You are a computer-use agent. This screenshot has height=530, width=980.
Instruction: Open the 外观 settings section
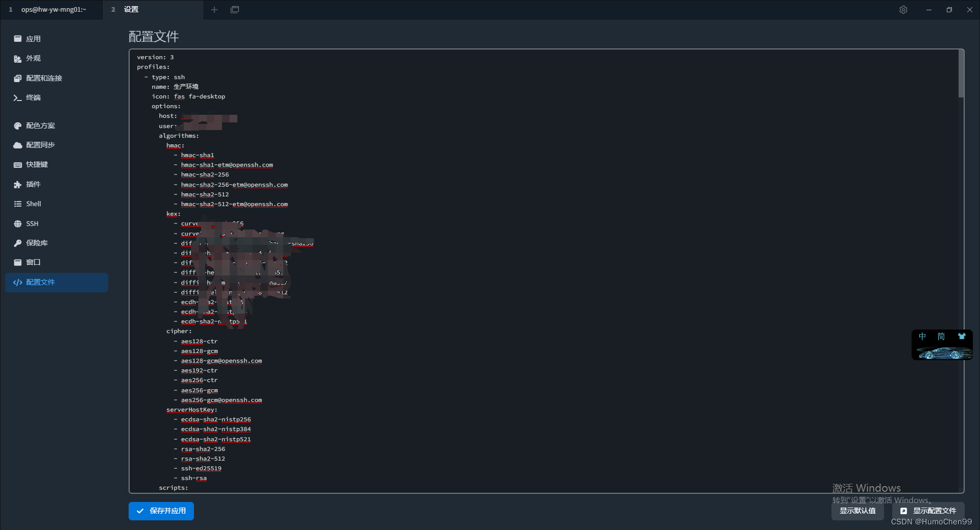(57, 59)
